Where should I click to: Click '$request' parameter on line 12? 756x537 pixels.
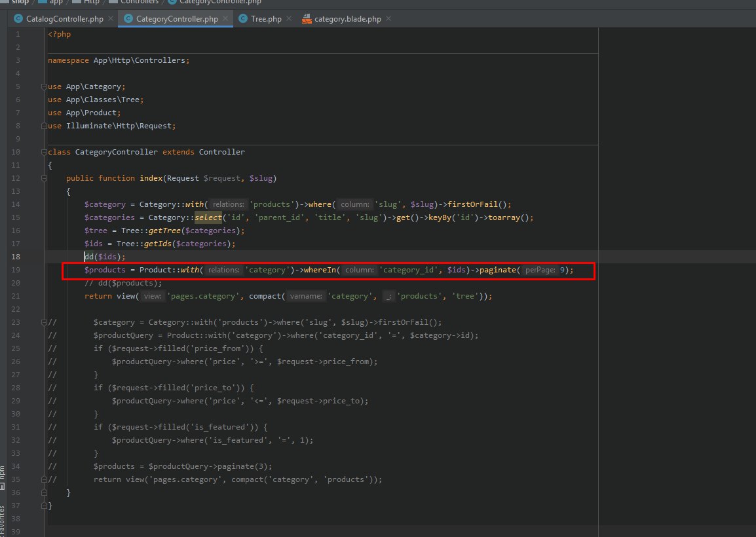tap(222, 178)
